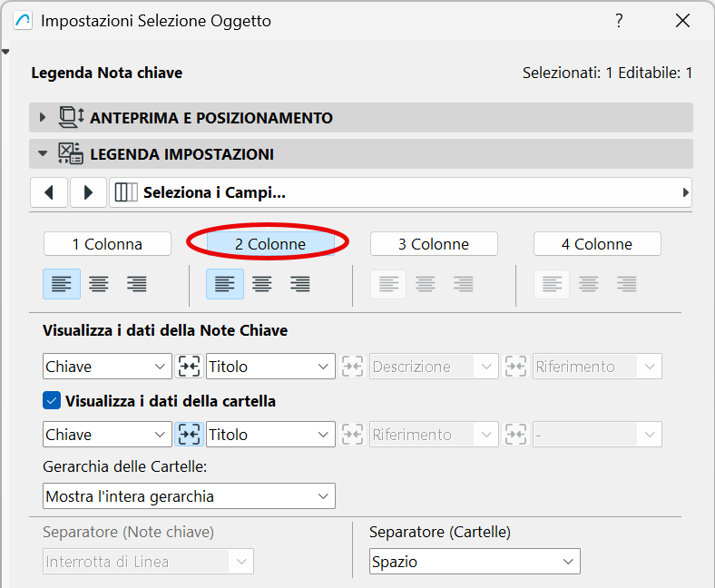Image resolution: width=715 pixels, height=588 pixels.
Task: Select the 1 Colonna layout
Action: [108, 244]
